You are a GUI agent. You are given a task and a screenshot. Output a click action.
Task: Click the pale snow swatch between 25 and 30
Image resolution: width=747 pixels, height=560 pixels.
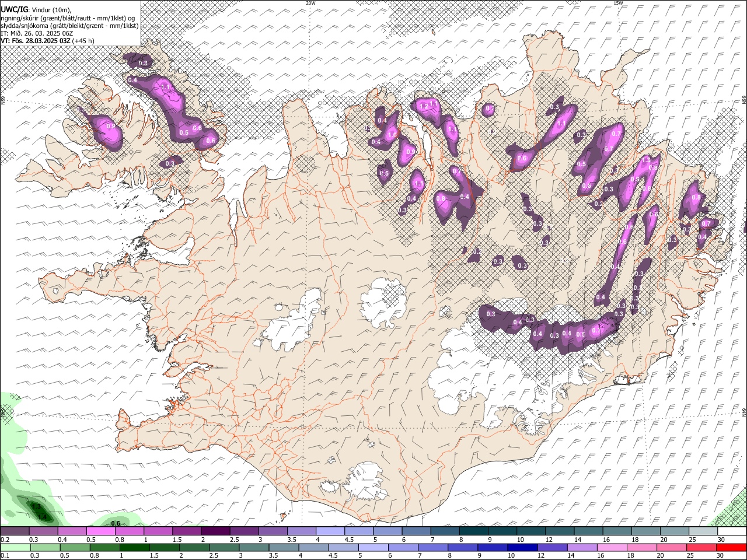coord(703,531)
